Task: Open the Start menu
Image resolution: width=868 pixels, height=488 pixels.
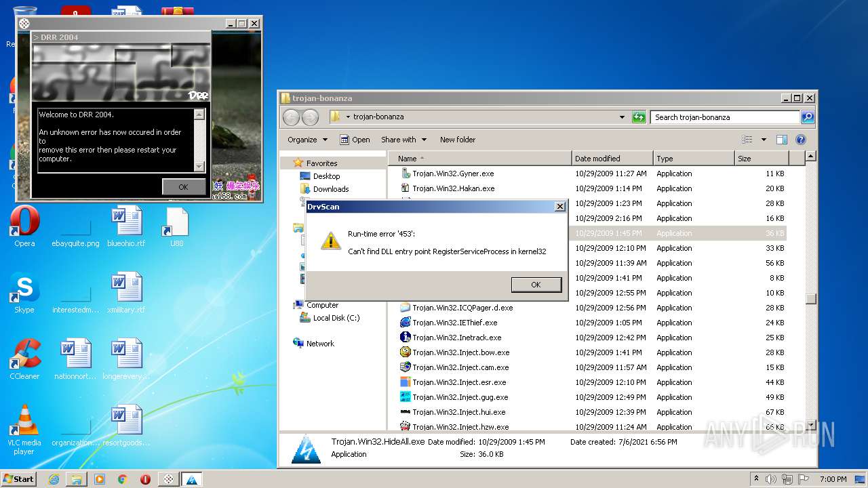Action: [x=18, y=479]
